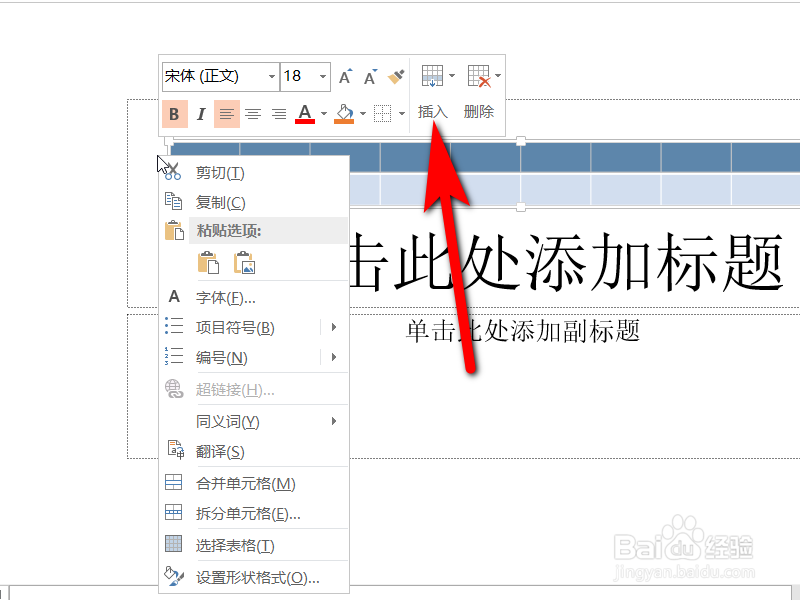Screen dimensions: 800x600
Task: Click the fill color bucket icon
Action: [x=343, y=113]
